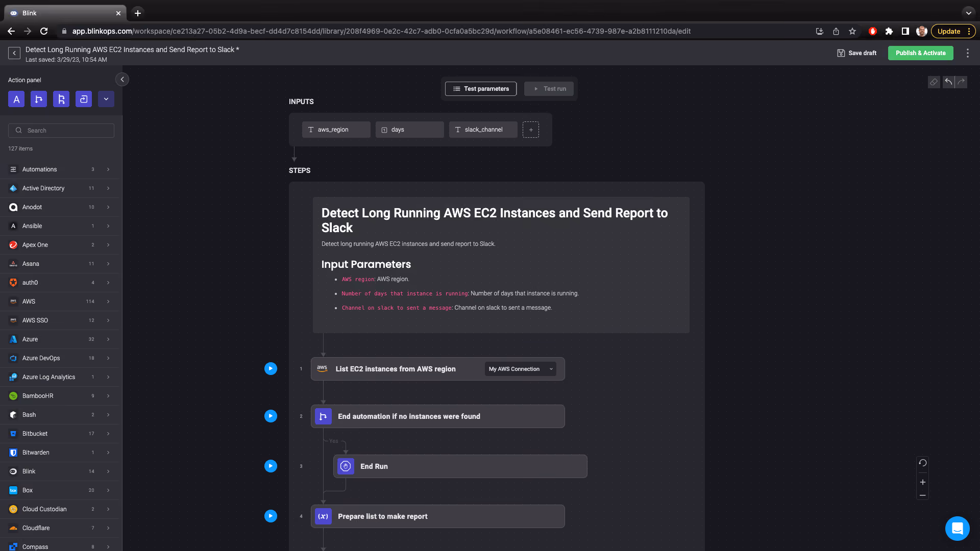Open the BambooHR integration row
The width and height of the screenshot is (980, 551).
point(60,396)
